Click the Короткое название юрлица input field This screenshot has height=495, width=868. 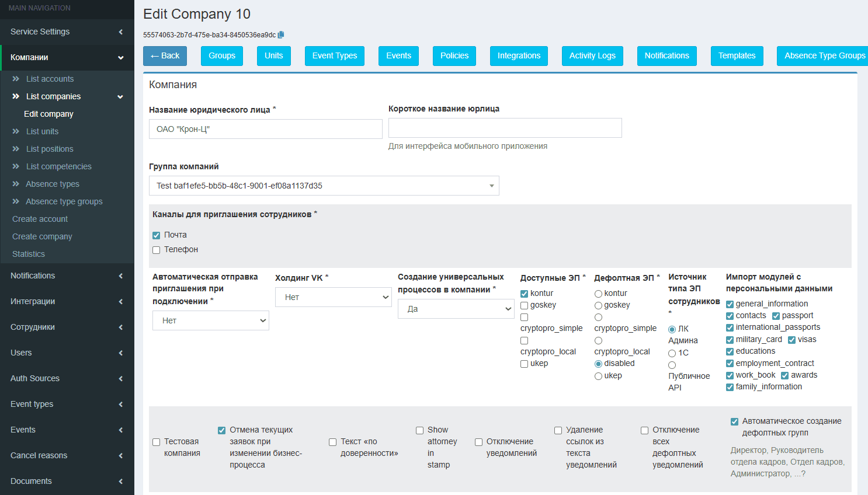coord(505,128)
